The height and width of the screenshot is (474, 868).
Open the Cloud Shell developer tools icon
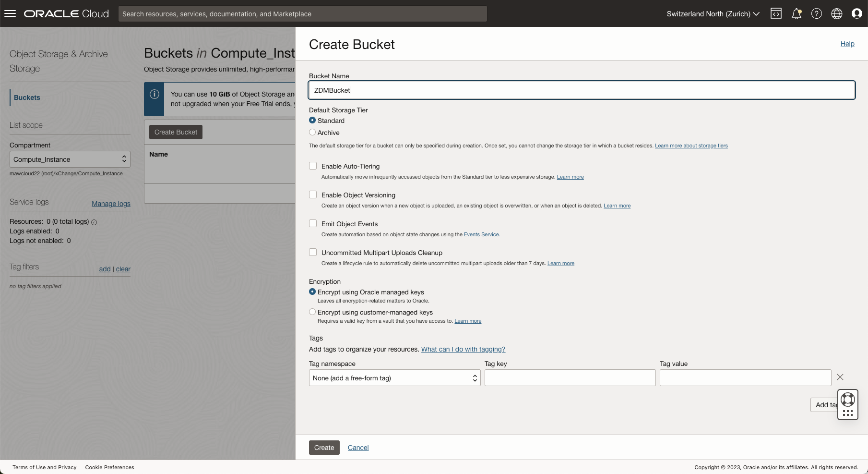click(x=776, y=13)
